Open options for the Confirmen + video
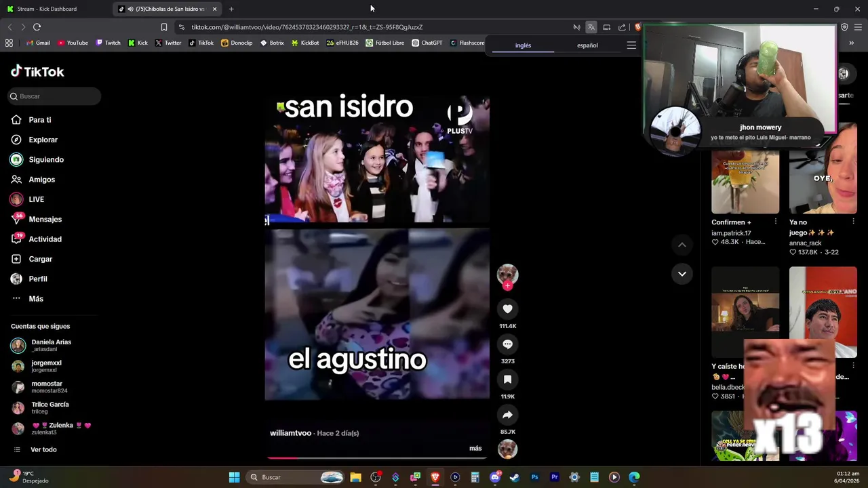 pos(775,222)
